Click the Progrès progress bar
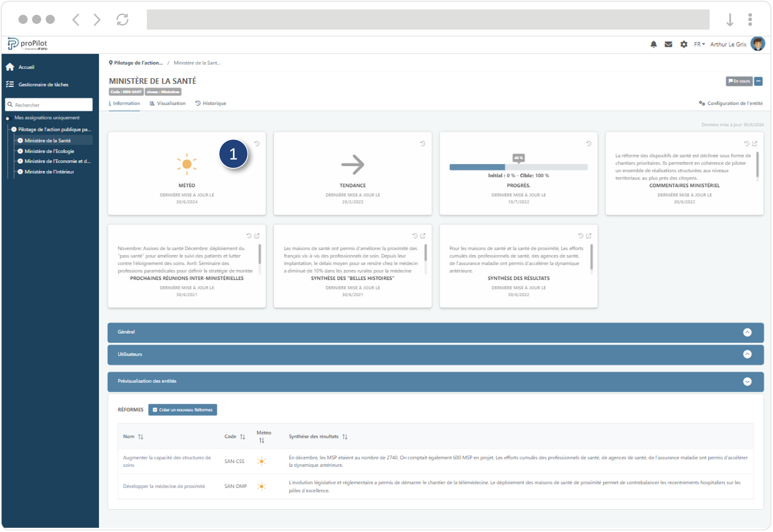The width and height of the screenshot is (773, 532). click(518, 167)
